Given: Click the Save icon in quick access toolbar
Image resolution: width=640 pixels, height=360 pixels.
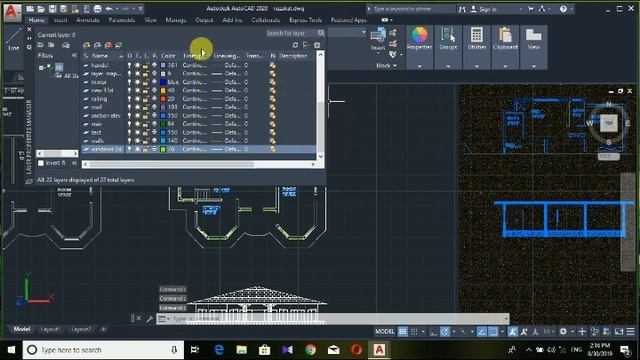Looking at the screenshot, I should tap(53, 9).
